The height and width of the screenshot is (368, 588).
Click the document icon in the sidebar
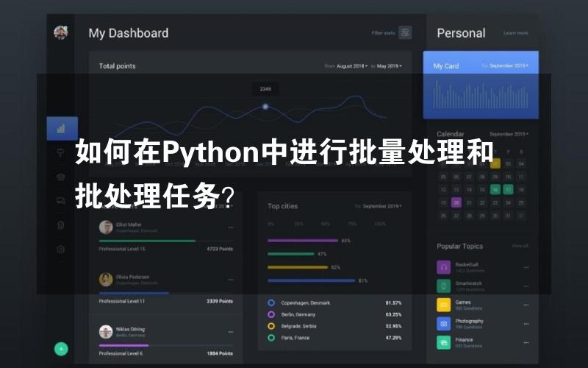click(61, 224)
